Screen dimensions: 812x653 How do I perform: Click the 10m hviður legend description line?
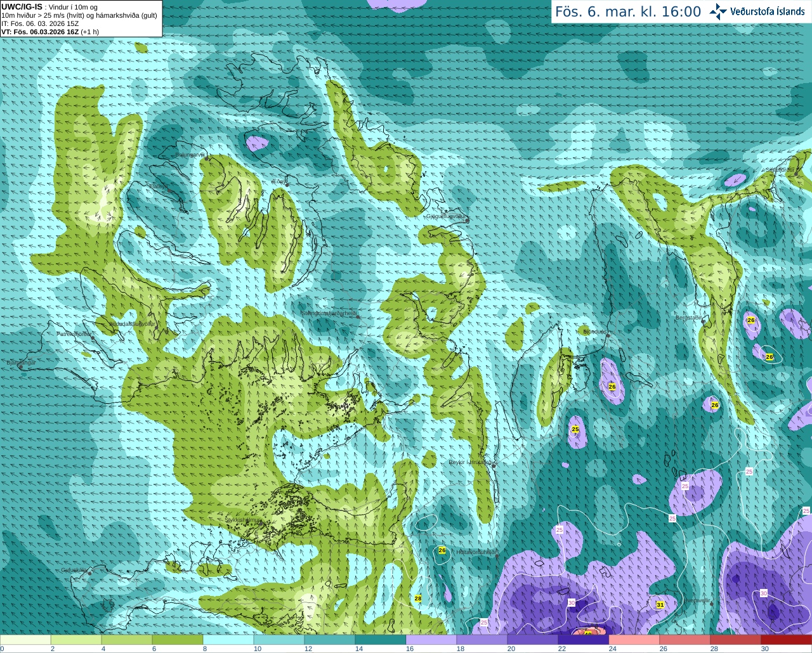point(79,15)
